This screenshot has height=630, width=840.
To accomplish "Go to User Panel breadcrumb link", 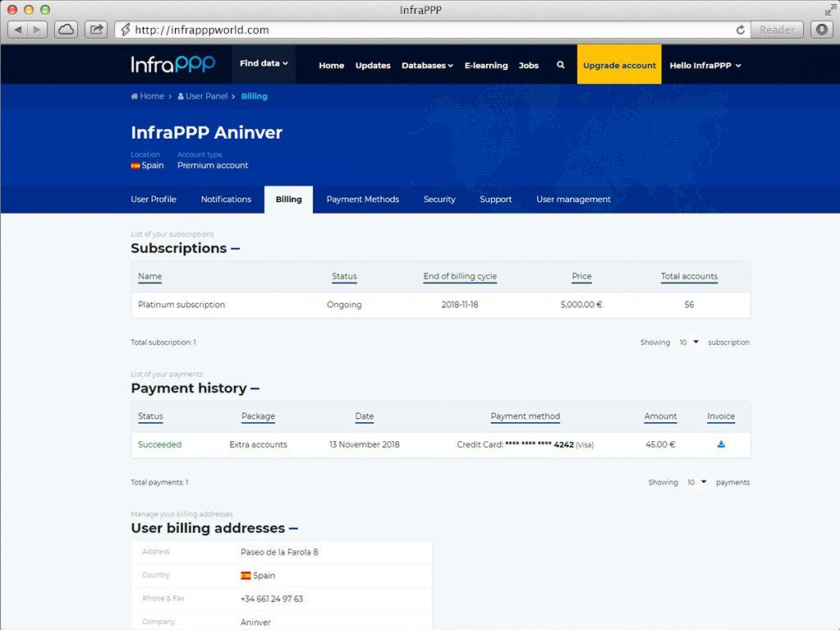I will 206,96.
